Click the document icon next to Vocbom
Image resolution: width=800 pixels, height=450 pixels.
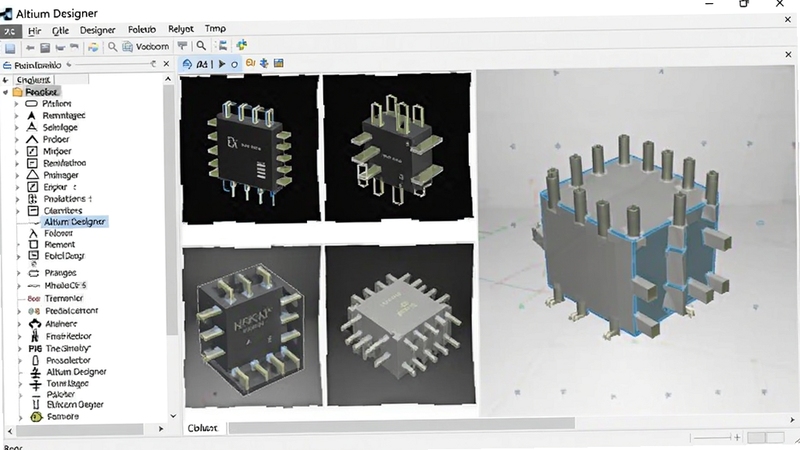(x=127, y=47)
